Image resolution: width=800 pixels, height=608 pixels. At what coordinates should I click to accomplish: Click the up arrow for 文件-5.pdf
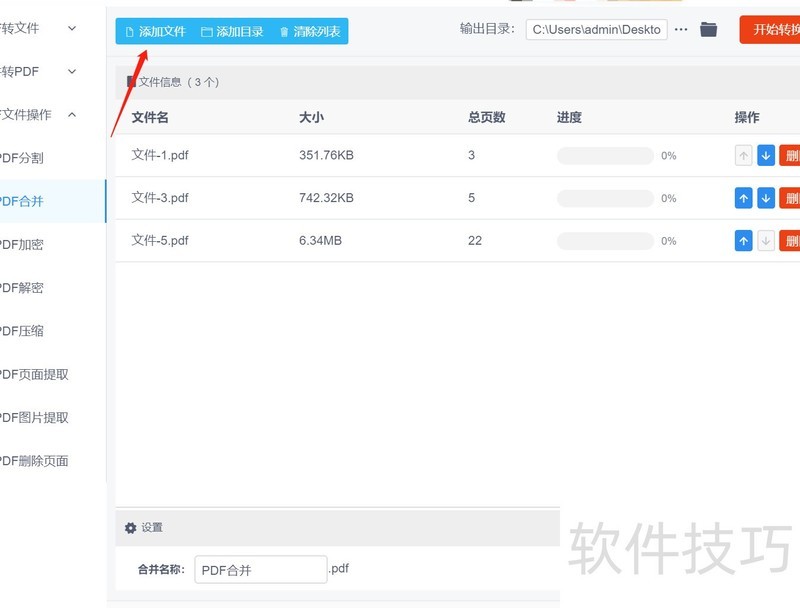pyautogui.click(x=743, y=240)
